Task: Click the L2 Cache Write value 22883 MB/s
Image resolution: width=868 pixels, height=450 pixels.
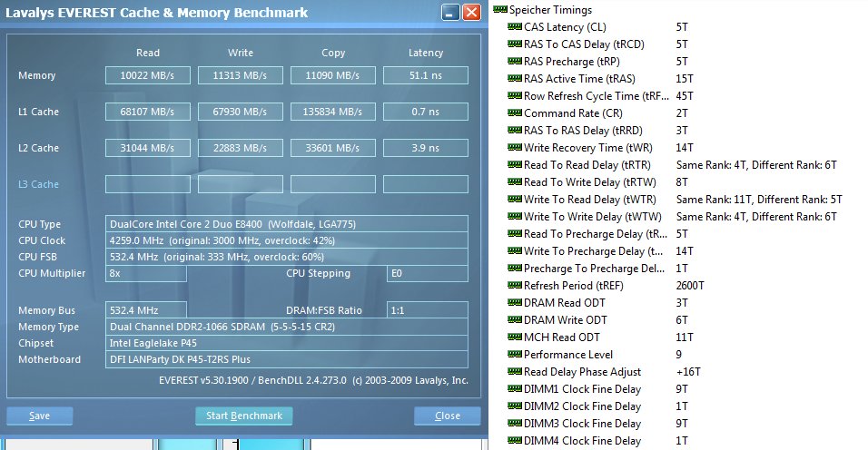Action: [241, 148]
